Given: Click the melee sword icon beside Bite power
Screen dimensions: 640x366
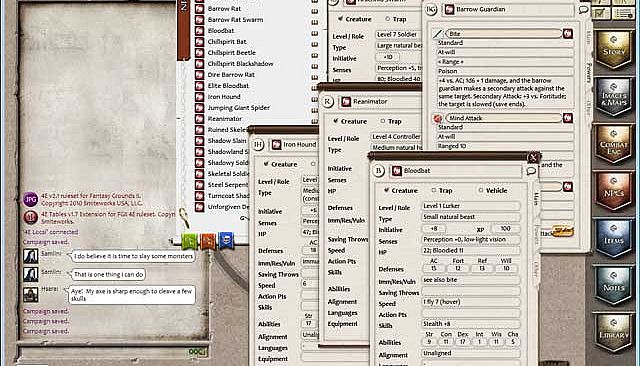Looking at the screenshot, I should pyautogui.click(x=438, y=34).
